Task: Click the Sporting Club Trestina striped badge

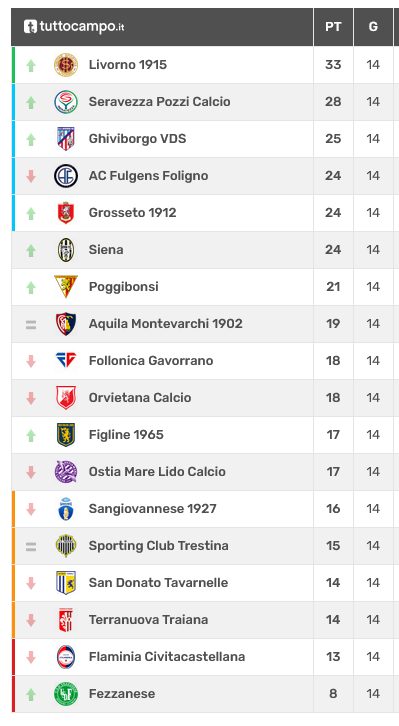Action: [66, 545]
